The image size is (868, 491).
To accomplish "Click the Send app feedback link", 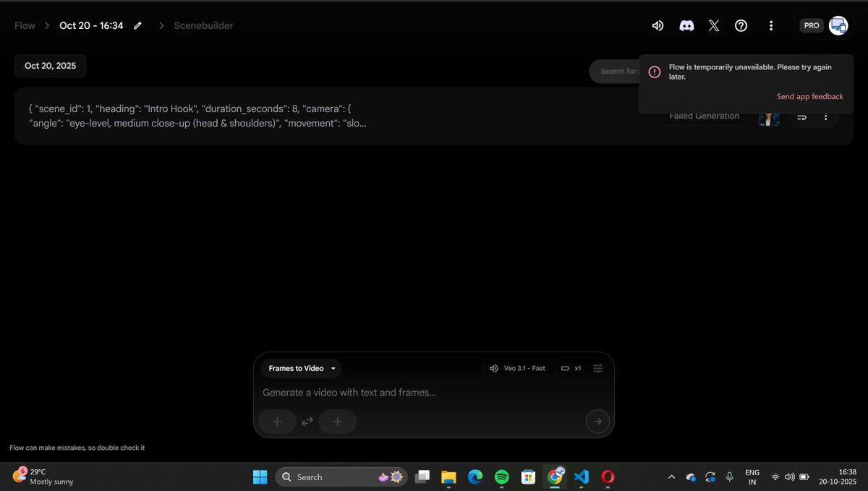I will pyautogui.click(x=809, y=96).
